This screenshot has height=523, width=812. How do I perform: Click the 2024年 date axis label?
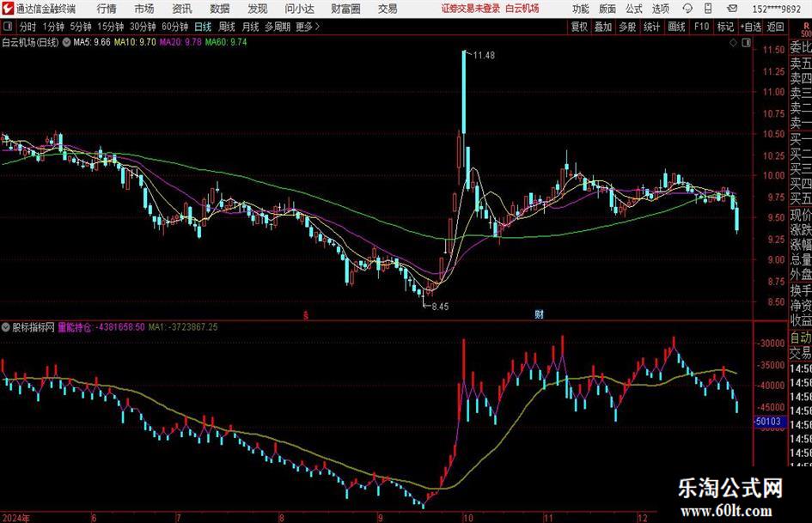(16, 517)
